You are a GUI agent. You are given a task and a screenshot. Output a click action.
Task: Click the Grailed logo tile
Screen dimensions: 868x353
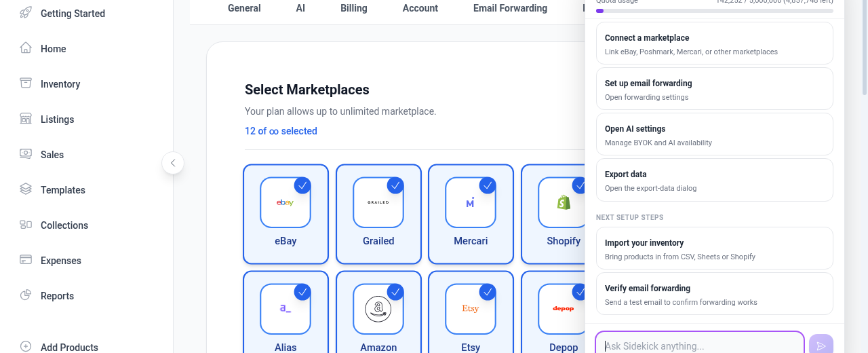378,202
